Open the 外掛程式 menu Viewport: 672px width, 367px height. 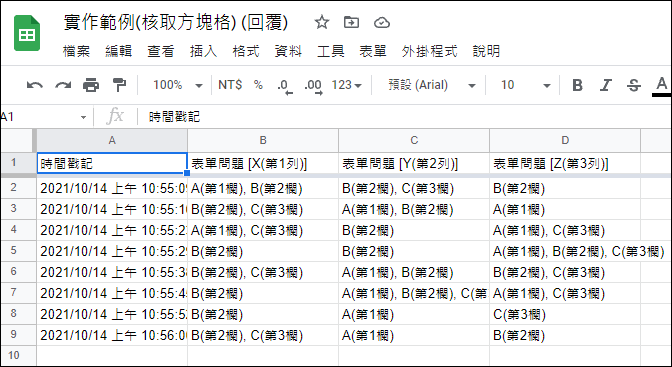pos(429,51)
